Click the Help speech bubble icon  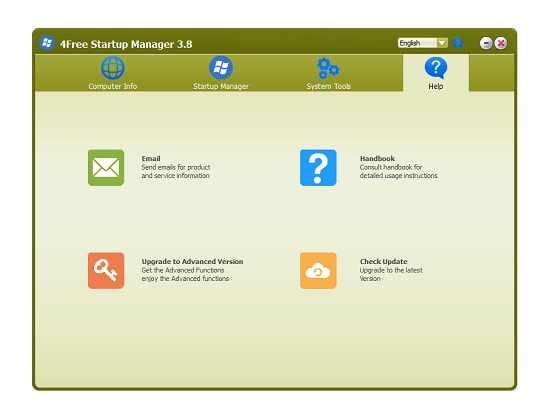[x=436, y=68]
